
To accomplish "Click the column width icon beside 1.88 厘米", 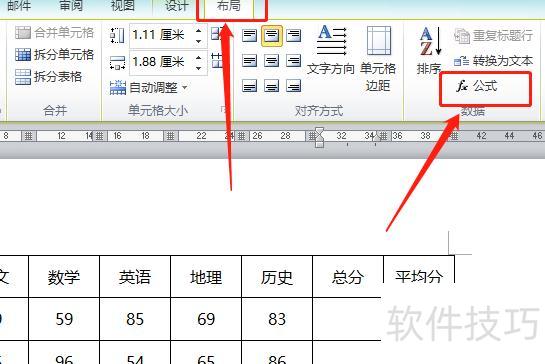I will [x=117, y=63].
